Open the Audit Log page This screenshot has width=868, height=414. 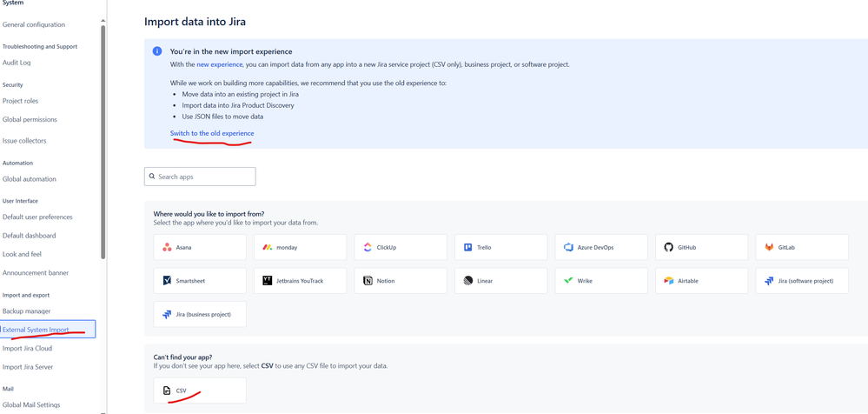coord(17,63)
